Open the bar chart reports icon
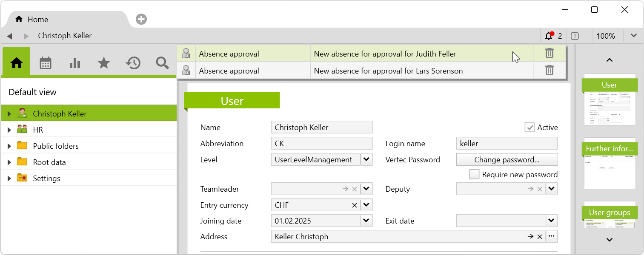 coord(75,63)
